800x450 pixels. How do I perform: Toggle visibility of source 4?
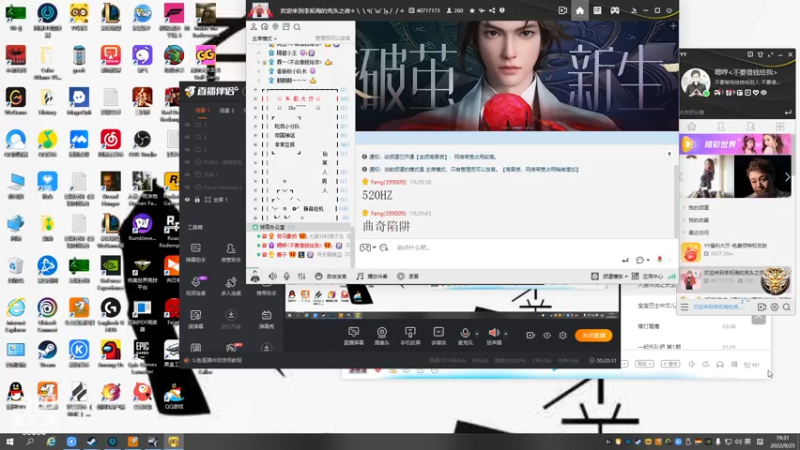[x=187, y=137]
